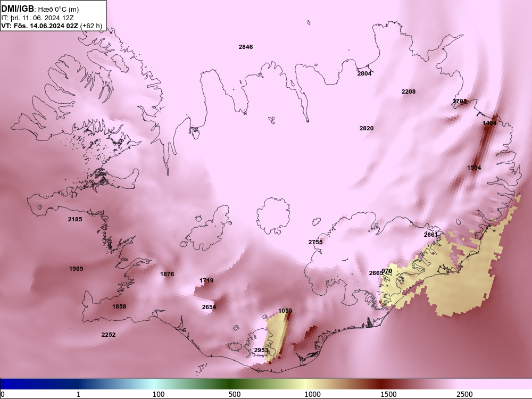The height and width of the screenshot is (399, 532).
Task: Click the 1909 value in Faxaflói
Action: coord(76,269)
